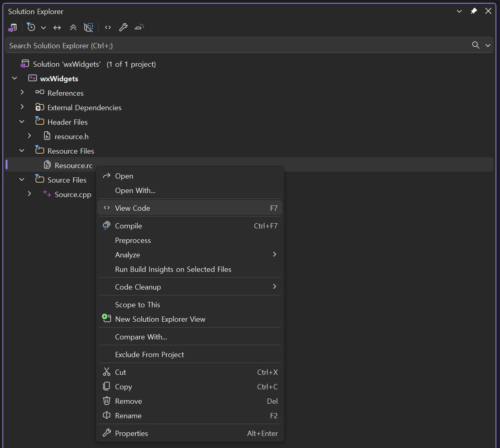Close the Solution Explorer panel

tap(488, 11)
